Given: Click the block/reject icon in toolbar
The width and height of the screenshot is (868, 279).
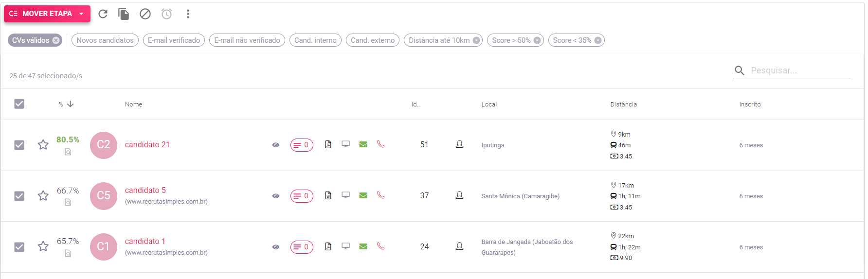Looking at the screenshot, I should [x=145, y=14].
